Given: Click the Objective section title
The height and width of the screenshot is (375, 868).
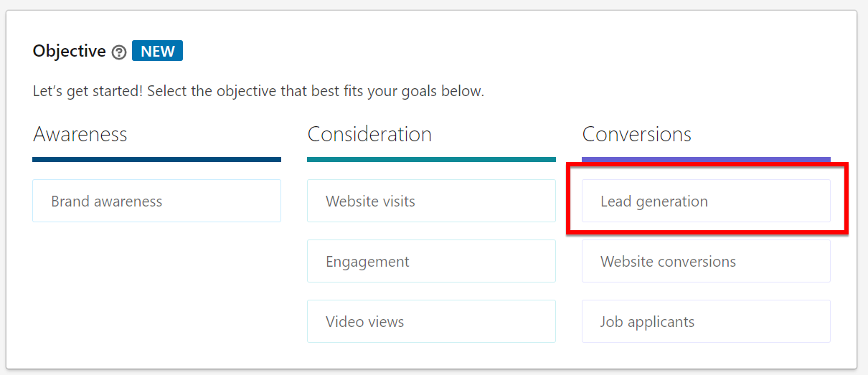Looking at the screenshot, I should [70, 52].
